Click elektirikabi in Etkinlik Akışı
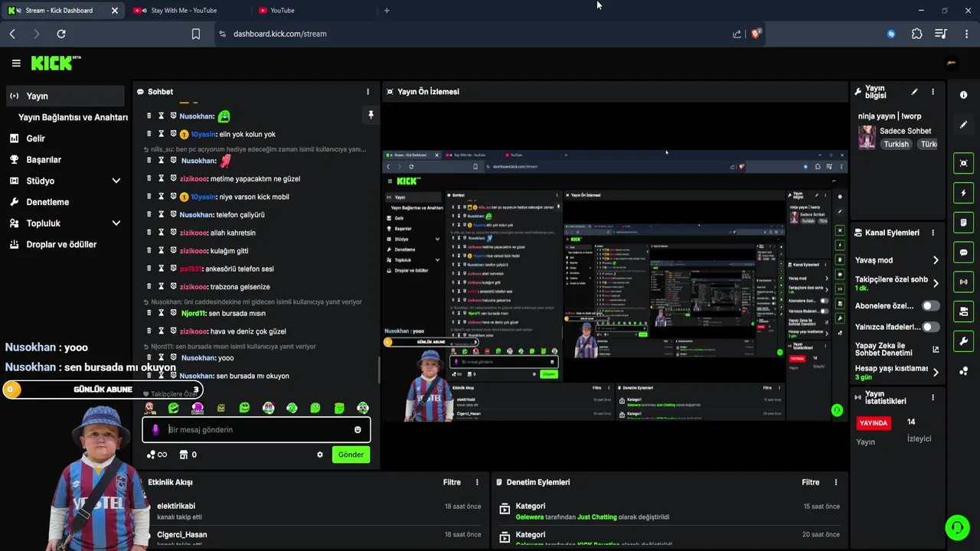The height and width of the screenshot is (551, 980). pyautogui.click(x=176, y=507)
